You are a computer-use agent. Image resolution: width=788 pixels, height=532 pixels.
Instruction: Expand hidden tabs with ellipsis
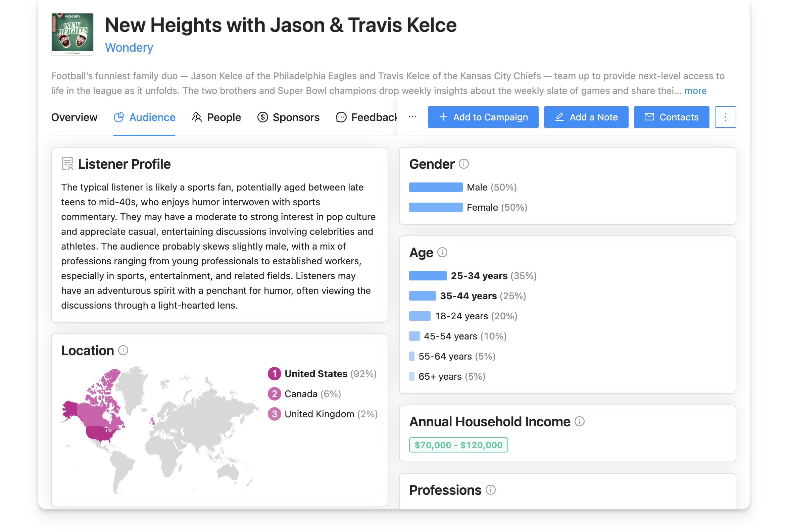tap(412, 117)
